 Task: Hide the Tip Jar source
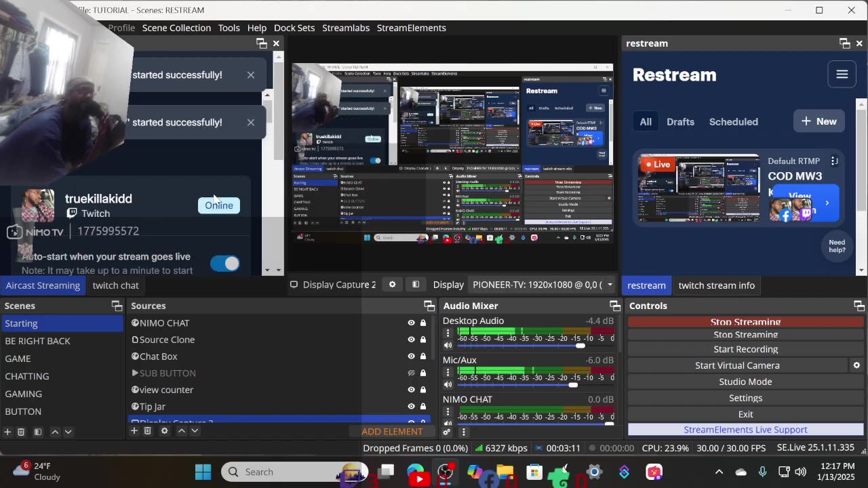411,407
